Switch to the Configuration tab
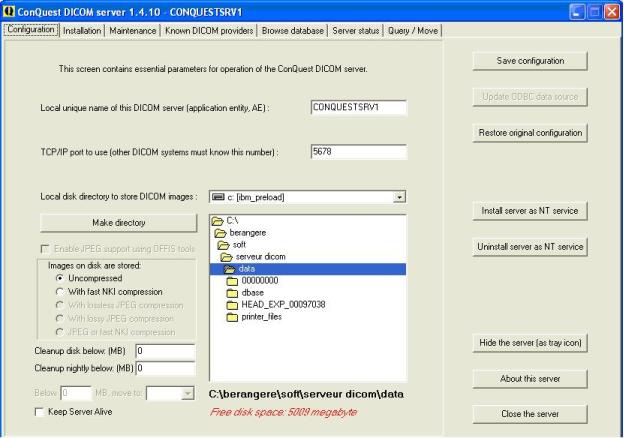Screen dimensions: 624x438 (x=31, y=30)
